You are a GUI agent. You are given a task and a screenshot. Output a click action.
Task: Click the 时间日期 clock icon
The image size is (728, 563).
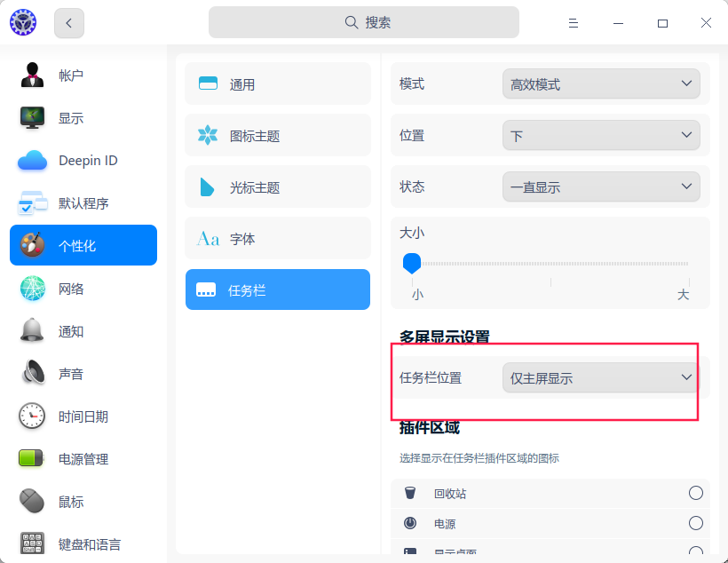click(x=32, y=416)
